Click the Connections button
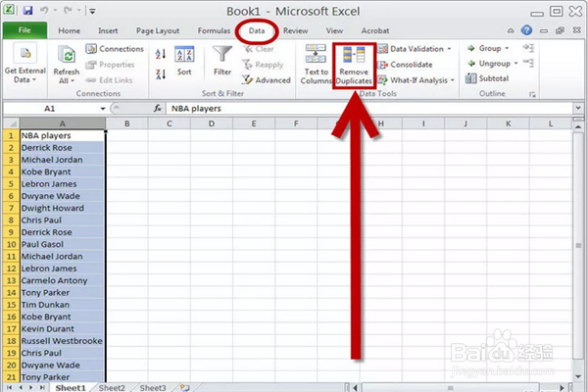 (115, 49)
